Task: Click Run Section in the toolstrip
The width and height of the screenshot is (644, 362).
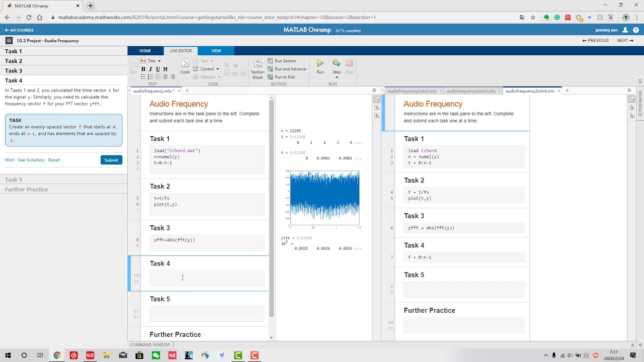Action: pyautogui.click(x=282, y=61)
